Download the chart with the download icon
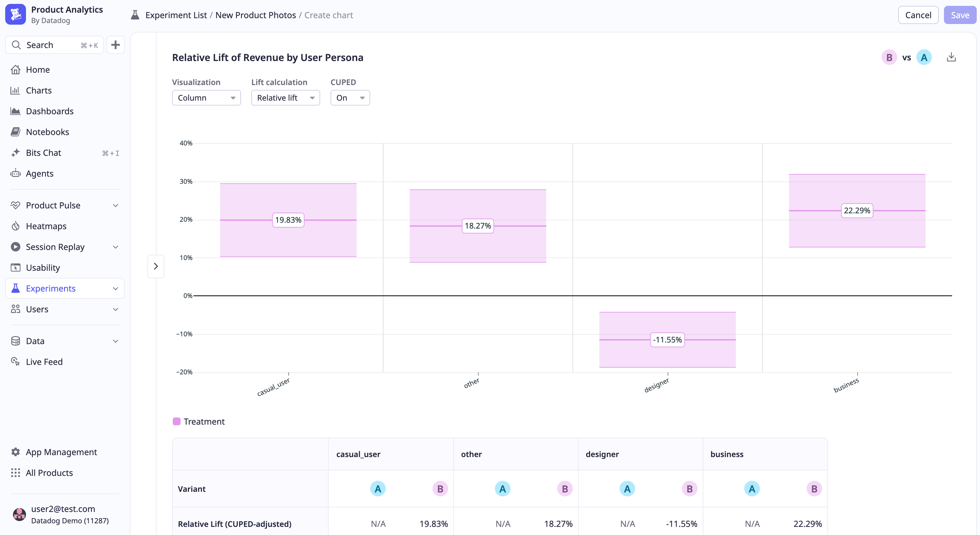 tap(951, 57)
